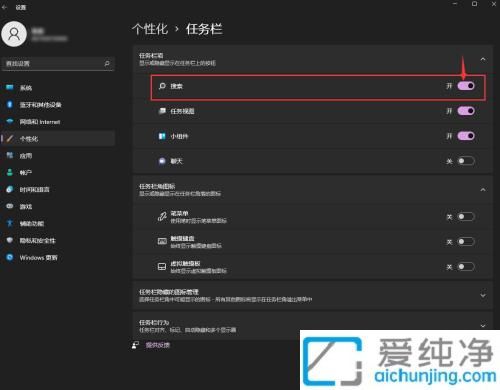Image resolution: width=500 pixels, height=390 pixels.
Task: Click the 系统 monitor icon in the sidebar
Action: point(10,87)
